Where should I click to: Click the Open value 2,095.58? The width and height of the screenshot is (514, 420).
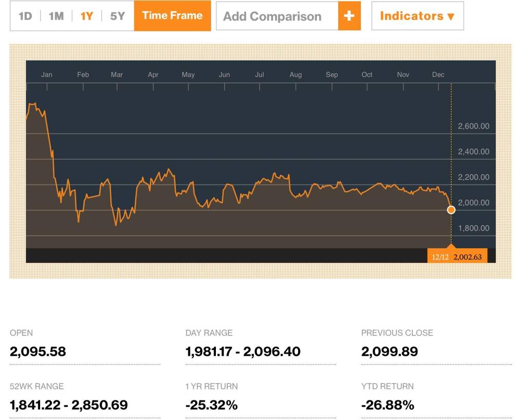38,352
